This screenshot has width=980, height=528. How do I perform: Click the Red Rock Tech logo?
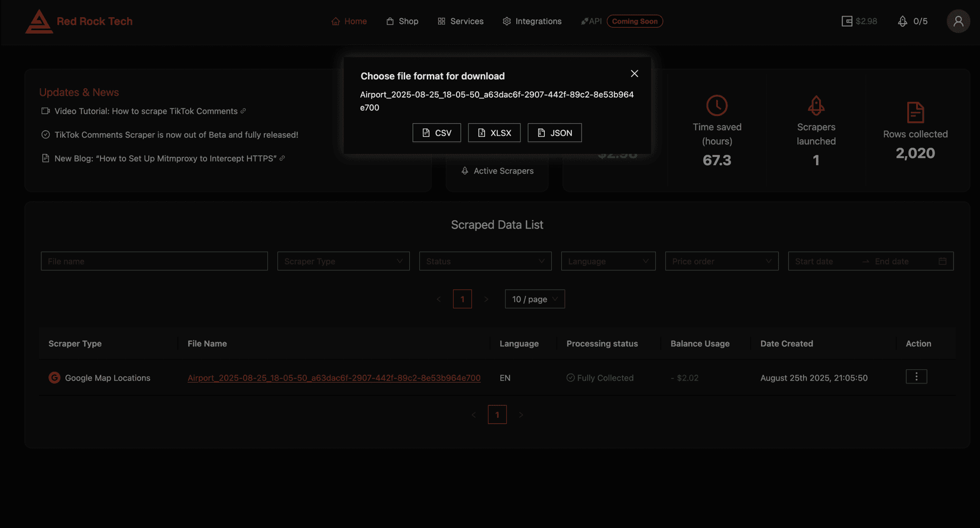[x=39, y=21]
